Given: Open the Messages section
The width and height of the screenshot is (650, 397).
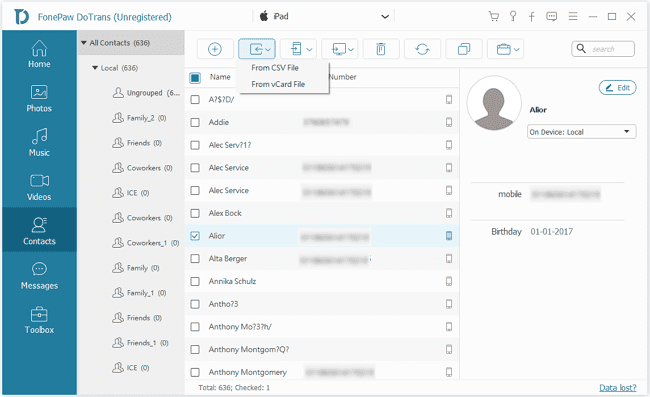Looking at the screenshot, I should pyautogui.click(x=39, y=276).
